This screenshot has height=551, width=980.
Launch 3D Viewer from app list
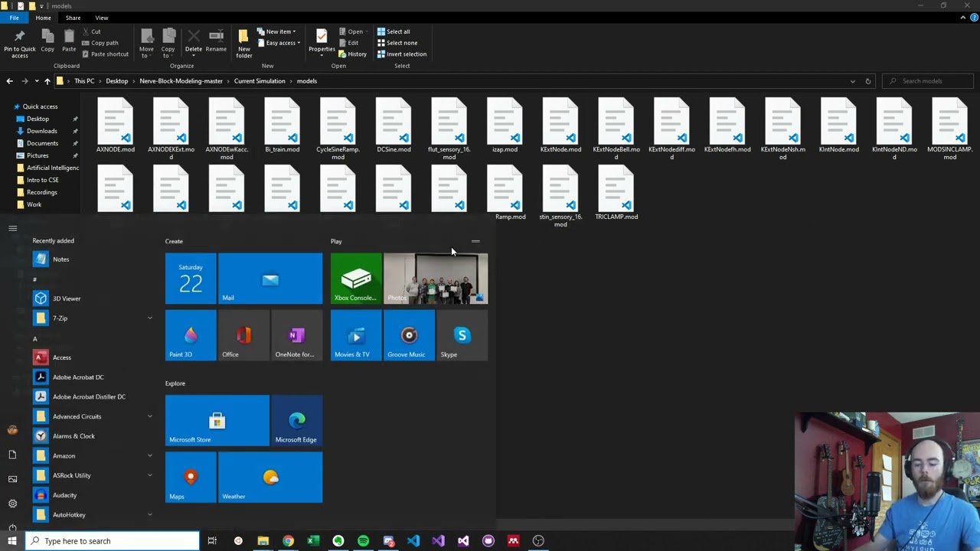[93, 298]
